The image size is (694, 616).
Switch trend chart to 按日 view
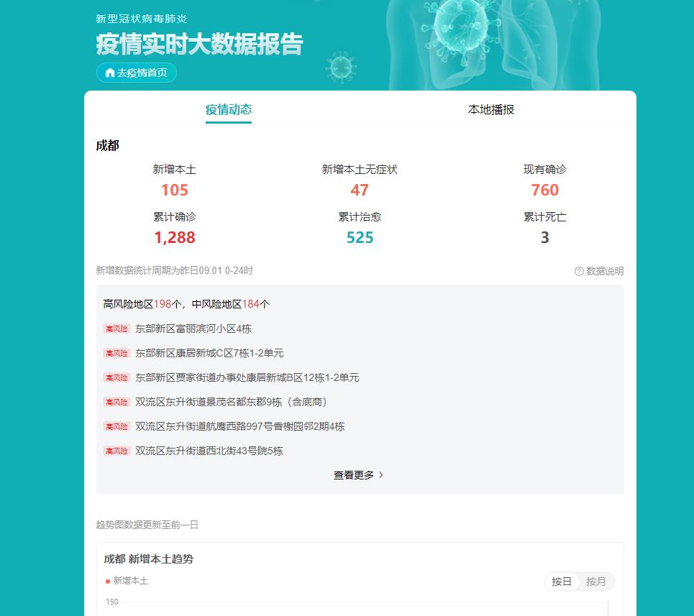561,581
